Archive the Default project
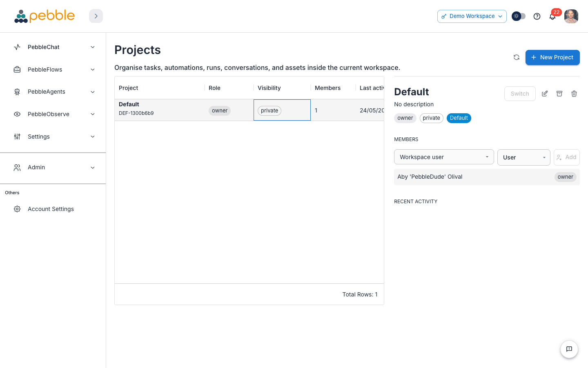Image resolution: width=588 pixels, height=368 pixels. 559,94
